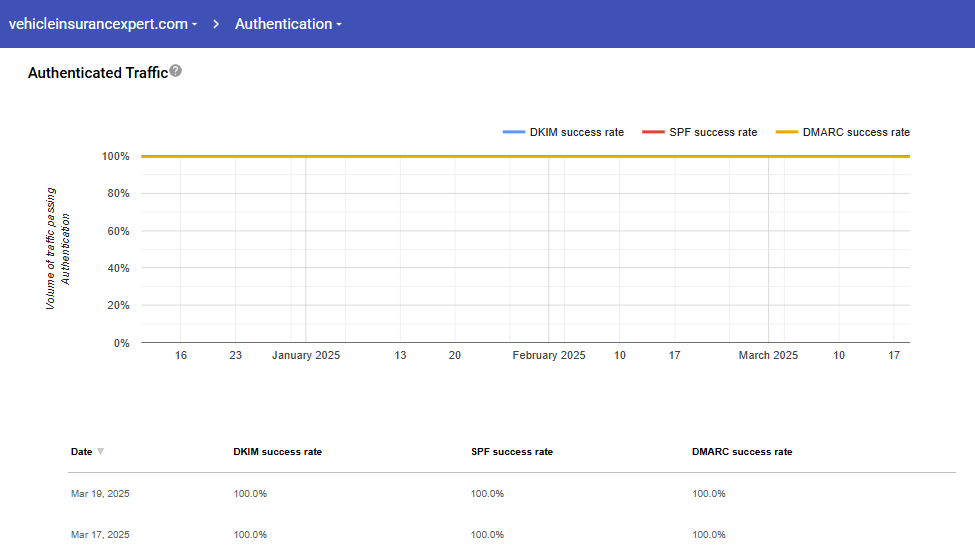Click the March 2025 marker on chart axis

[768, 355]
